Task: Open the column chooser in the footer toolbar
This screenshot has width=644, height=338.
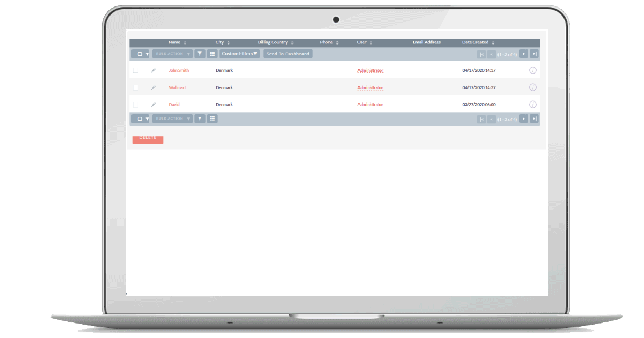Action: pyautogui.click(x=213, y=119)
